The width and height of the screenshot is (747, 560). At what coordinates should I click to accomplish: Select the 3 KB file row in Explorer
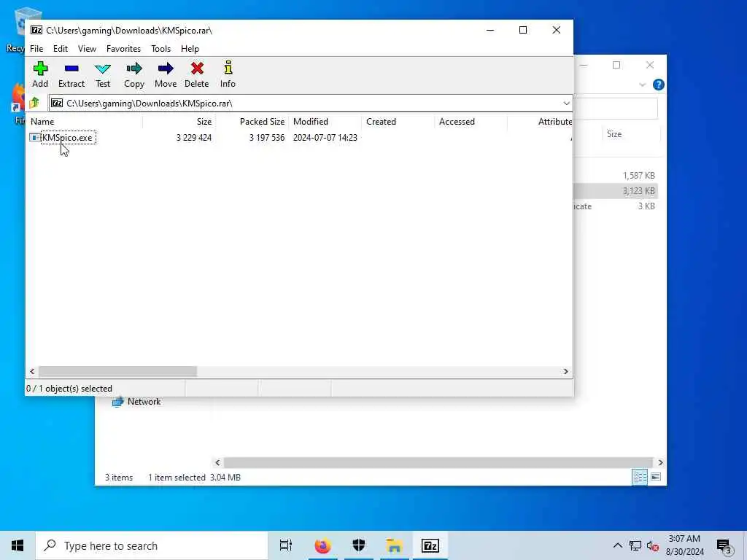[616, 206]
